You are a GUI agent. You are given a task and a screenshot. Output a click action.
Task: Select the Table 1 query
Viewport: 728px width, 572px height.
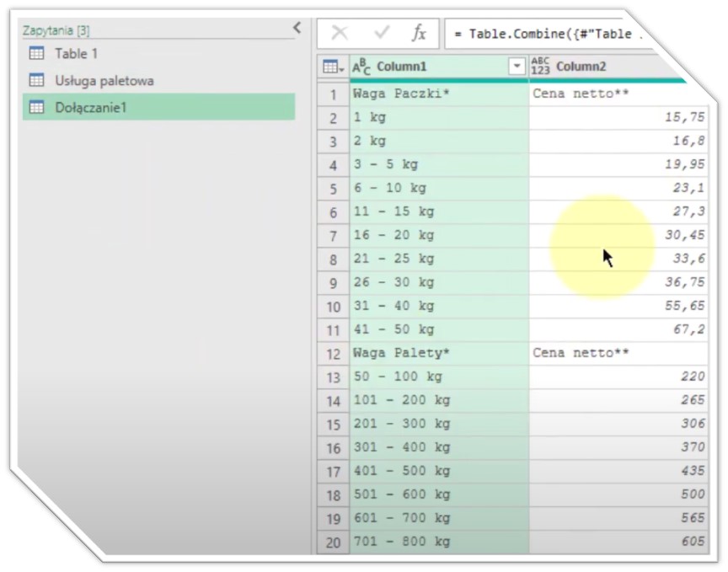tap(76, 54)
